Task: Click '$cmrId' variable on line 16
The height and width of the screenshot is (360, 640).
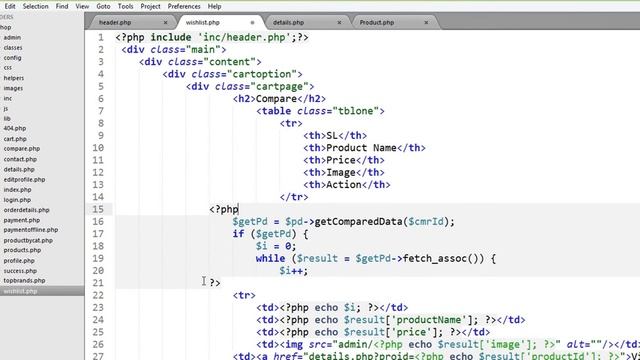Action: (426, 222)
